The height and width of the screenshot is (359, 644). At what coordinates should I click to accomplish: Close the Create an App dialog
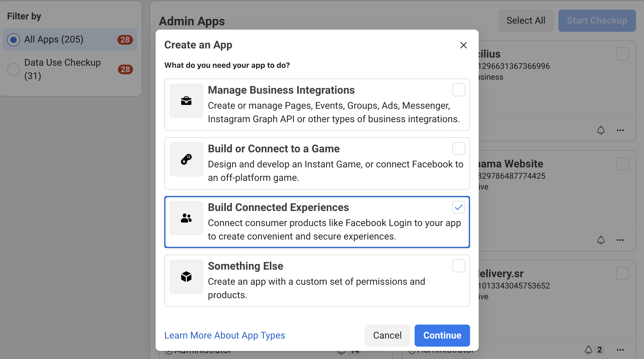[463, 45]
